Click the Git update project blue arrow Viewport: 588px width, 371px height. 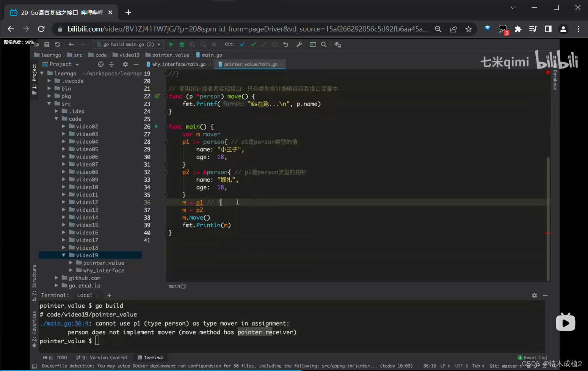(243, 44)
